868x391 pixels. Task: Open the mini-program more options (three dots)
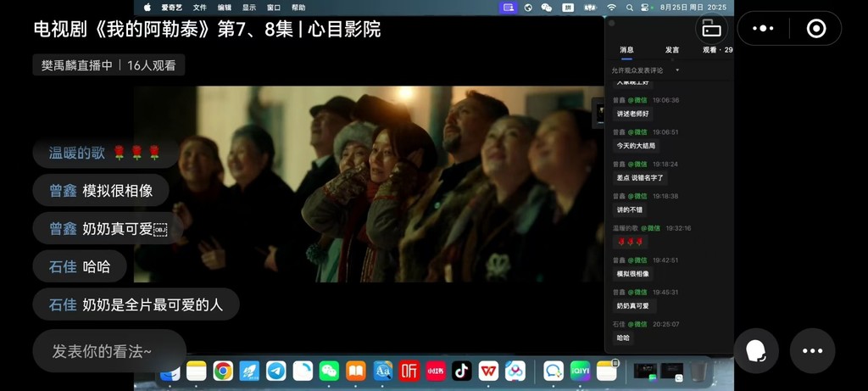[763, 29]
